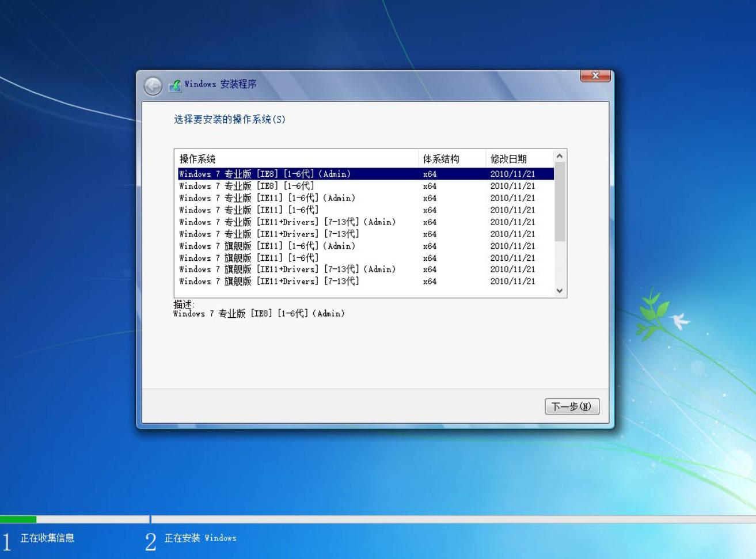Select Windows 7 专业版 [IE11] [1-6代] without Admin
The width and height of the screenshot is (756, 559).
(366, 210)
